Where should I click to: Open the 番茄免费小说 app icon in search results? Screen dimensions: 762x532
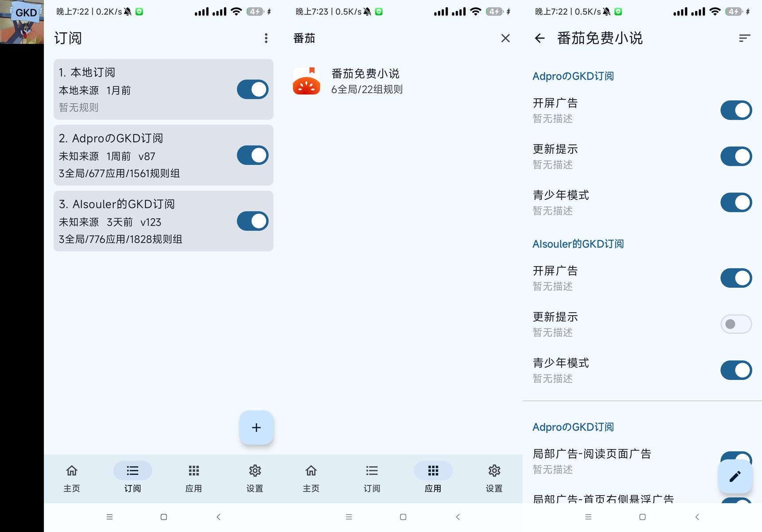(306, 81)
